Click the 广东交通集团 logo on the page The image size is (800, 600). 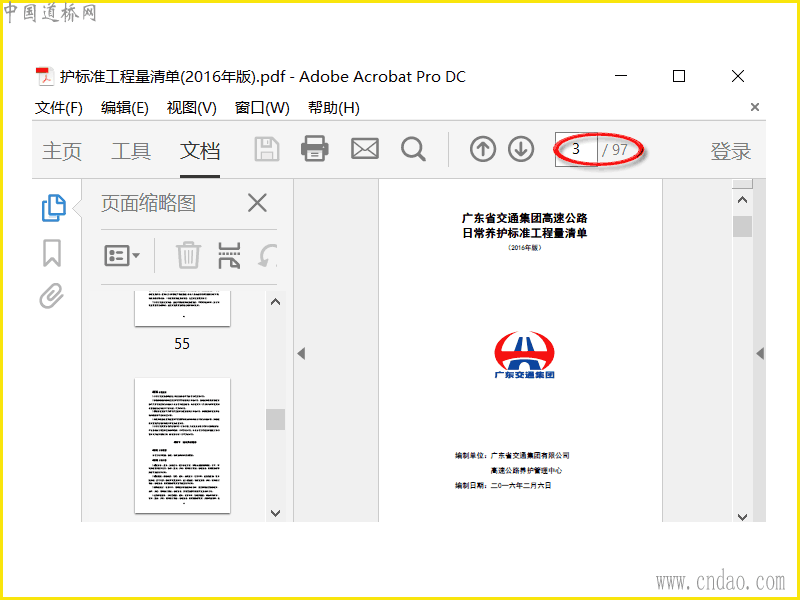524,355
